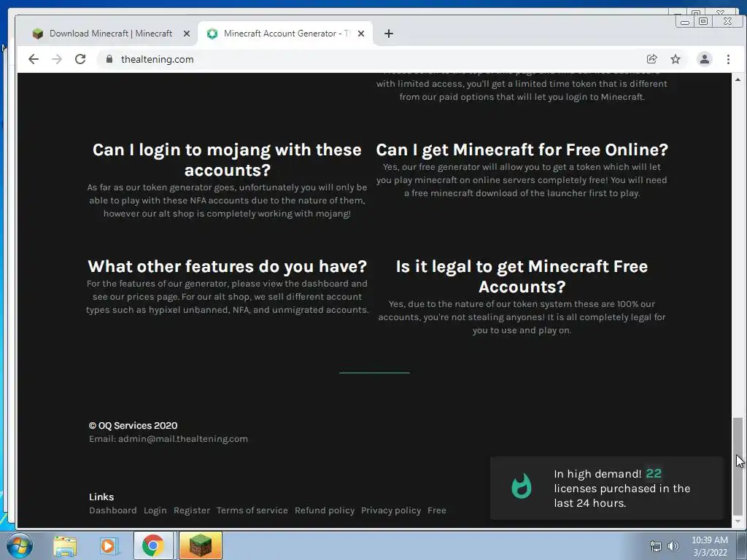Open a new tab with the plus button

pos(389,34)
